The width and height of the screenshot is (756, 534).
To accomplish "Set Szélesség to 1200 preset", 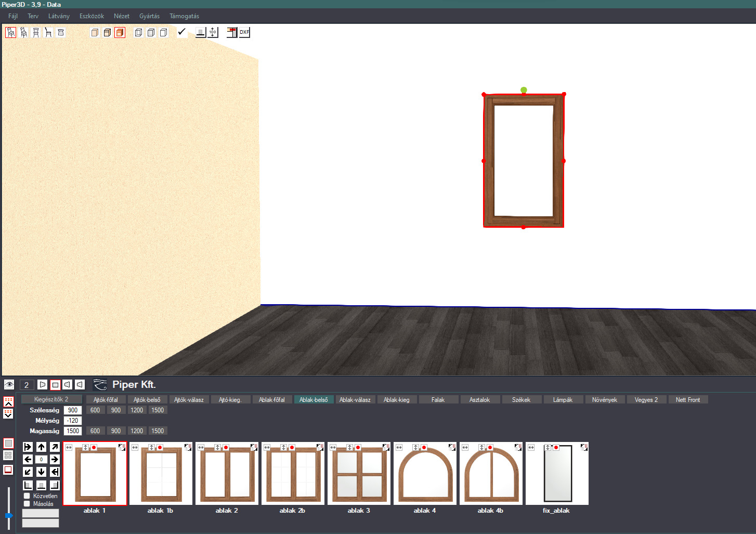I will click(x=137, y=410).
